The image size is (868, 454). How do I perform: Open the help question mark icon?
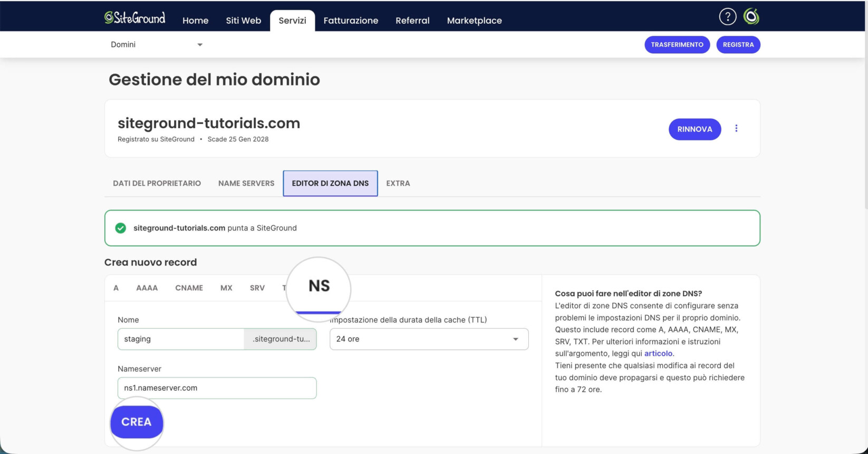728,17
